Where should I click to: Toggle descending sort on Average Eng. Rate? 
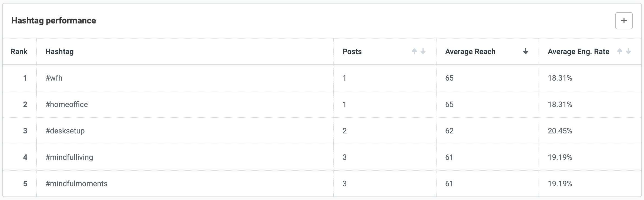[628, 51]
